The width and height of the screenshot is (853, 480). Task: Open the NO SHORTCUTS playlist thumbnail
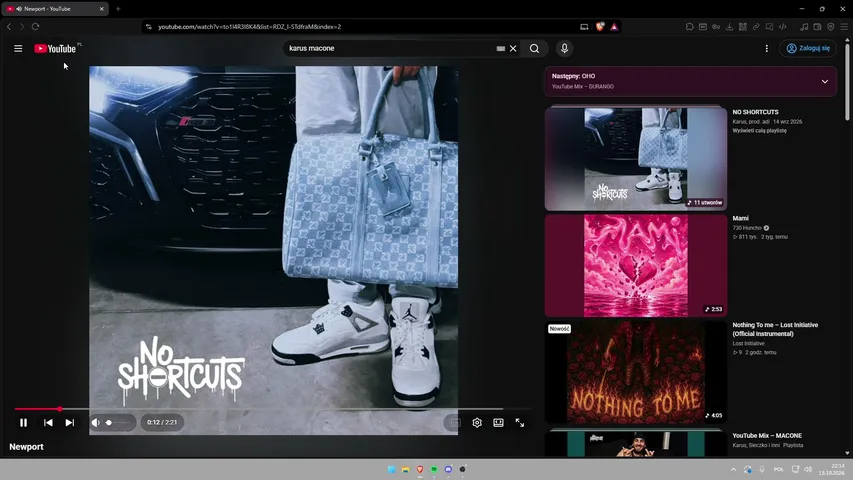pos(636,158)
